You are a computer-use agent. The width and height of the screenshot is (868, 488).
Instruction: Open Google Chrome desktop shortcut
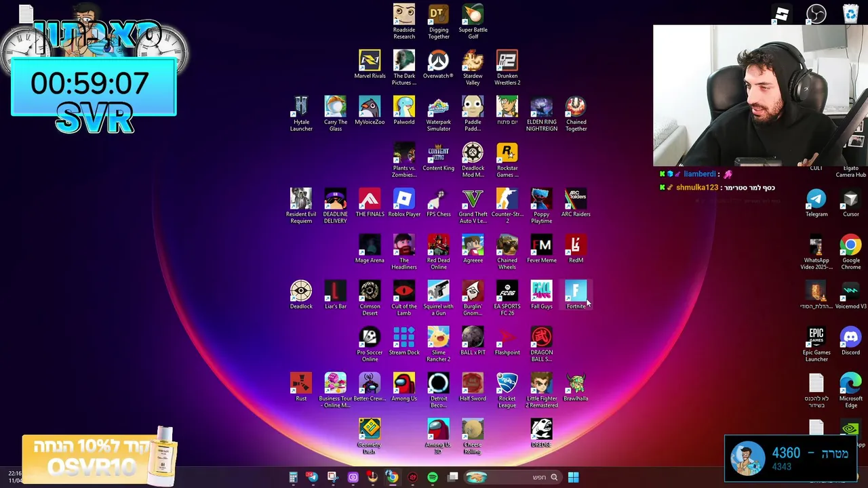[850, 252]
